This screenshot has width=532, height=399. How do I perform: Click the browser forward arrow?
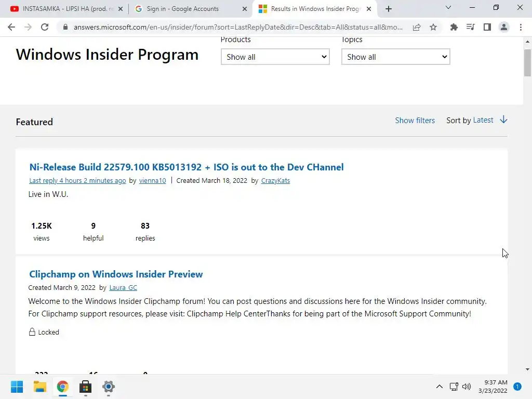coord(28,27)
